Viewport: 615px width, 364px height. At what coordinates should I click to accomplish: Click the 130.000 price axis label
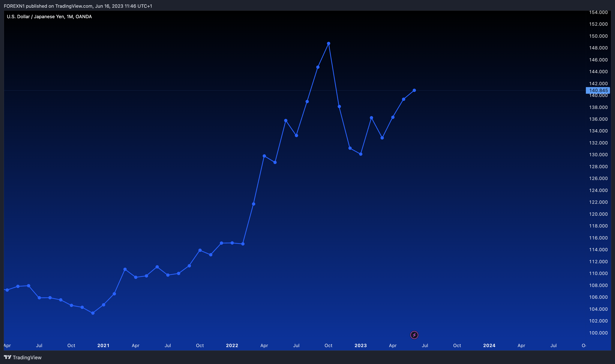tap(598, 155)
